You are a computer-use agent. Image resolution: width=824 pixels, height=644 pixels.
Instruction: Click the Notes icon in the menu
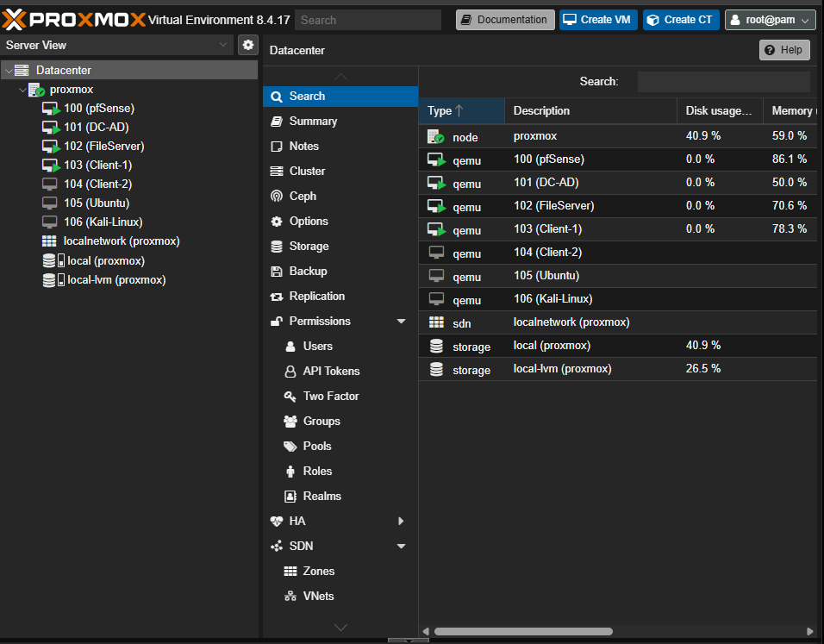pyautogui.click(x=277, y=147)
